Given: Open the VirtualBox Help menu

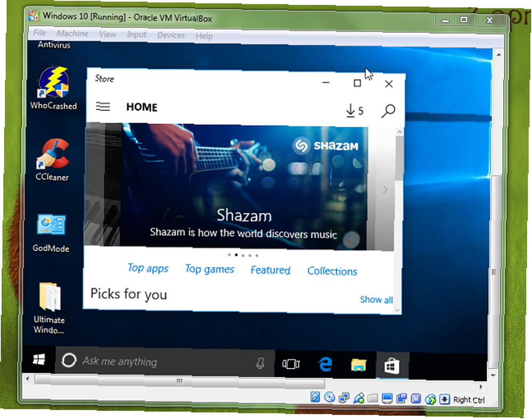Looking at the screenshot, I should (204, 36).
